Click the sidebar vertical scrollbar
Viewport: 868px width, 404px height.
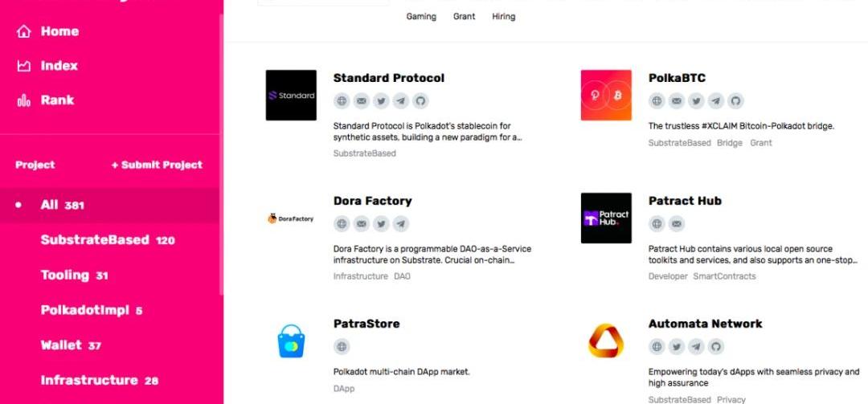click(222, 155)
